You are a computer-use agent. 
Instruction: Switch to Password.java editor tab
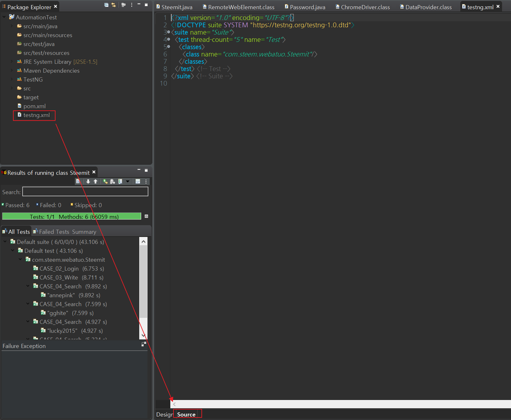point(305,7)
